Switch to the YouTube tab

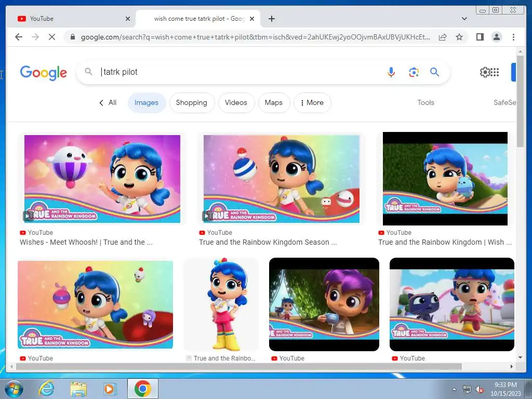pyautogui.click(x=71, y=19)
